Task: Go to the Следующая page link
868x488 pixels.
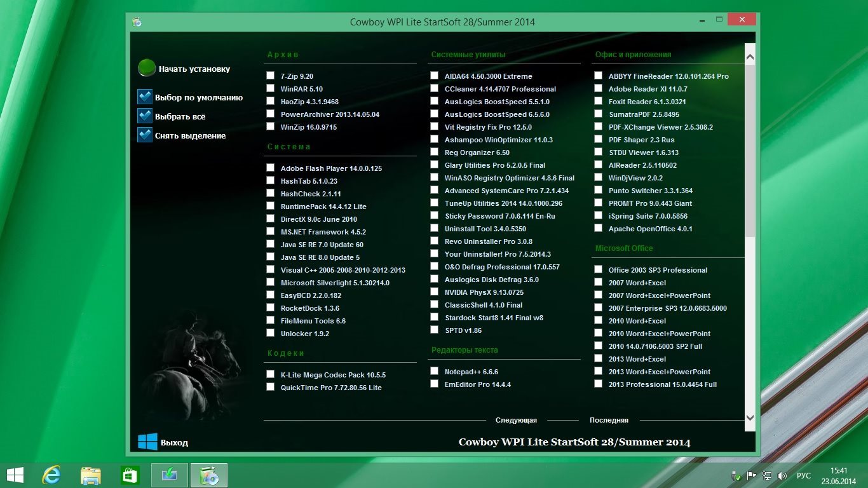Action: pos(516,420)
